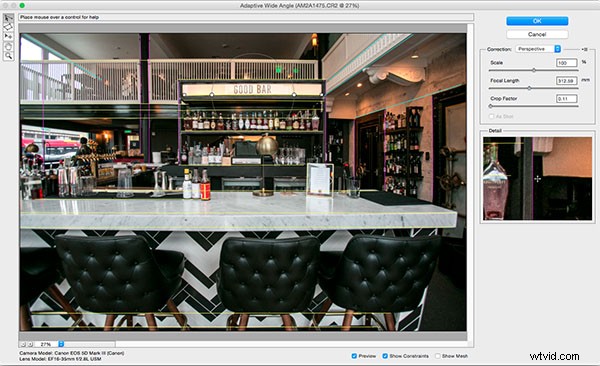Open the Correction type dropdown
Viewport: 600px width, 366px height.
(x=539, y=49)
